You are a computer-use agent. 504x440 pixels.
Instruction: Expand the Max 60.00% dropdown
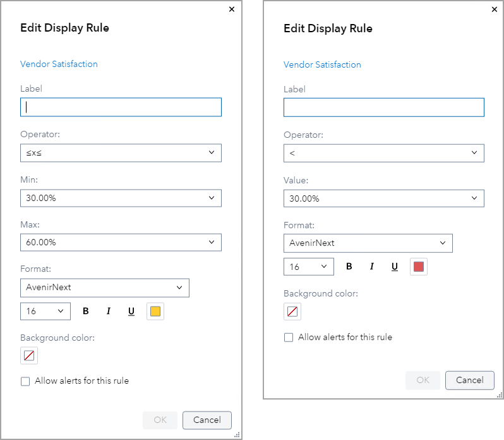pyautogui.click(x=121, y=242)
